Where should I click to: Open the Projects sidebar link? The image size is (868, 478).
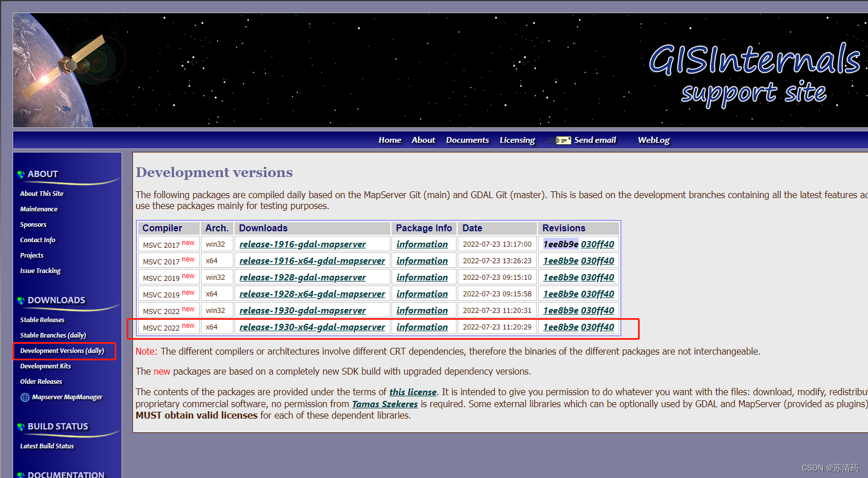click(x=32, y=255)
